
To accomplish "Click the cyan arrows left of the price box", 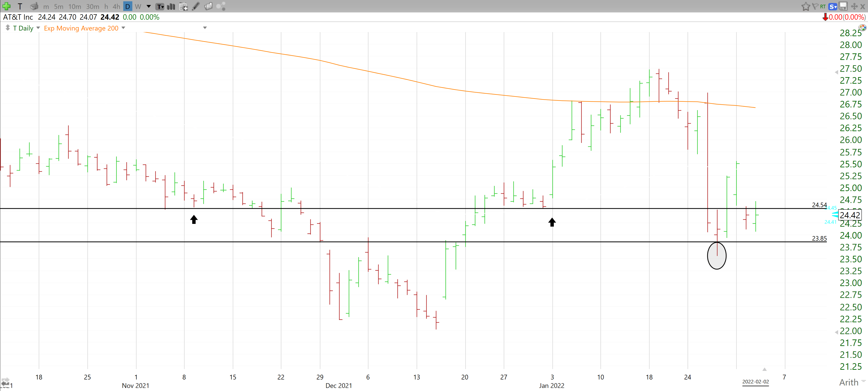I will (835, 215).
